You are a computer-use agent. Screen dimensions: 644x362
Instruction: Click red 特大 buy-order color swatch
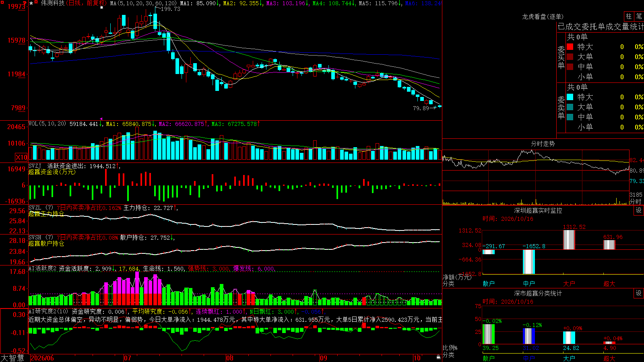(570, 47)
